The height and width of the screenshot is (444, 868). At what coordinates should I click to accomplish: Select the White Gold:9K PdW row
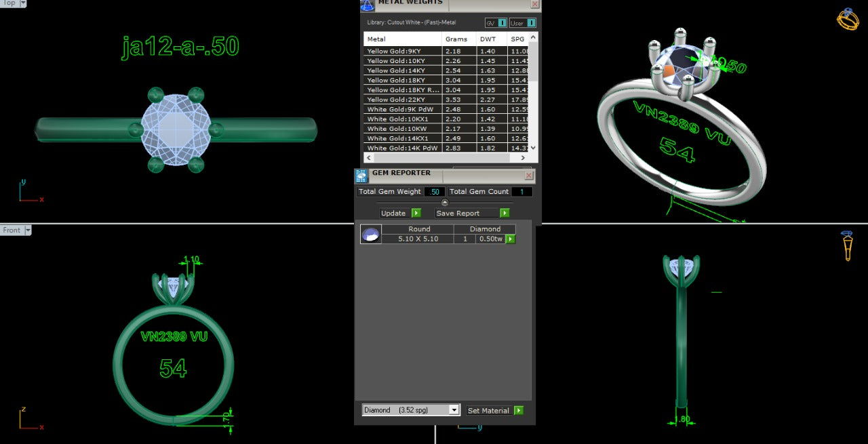click(x=446, y=109)
